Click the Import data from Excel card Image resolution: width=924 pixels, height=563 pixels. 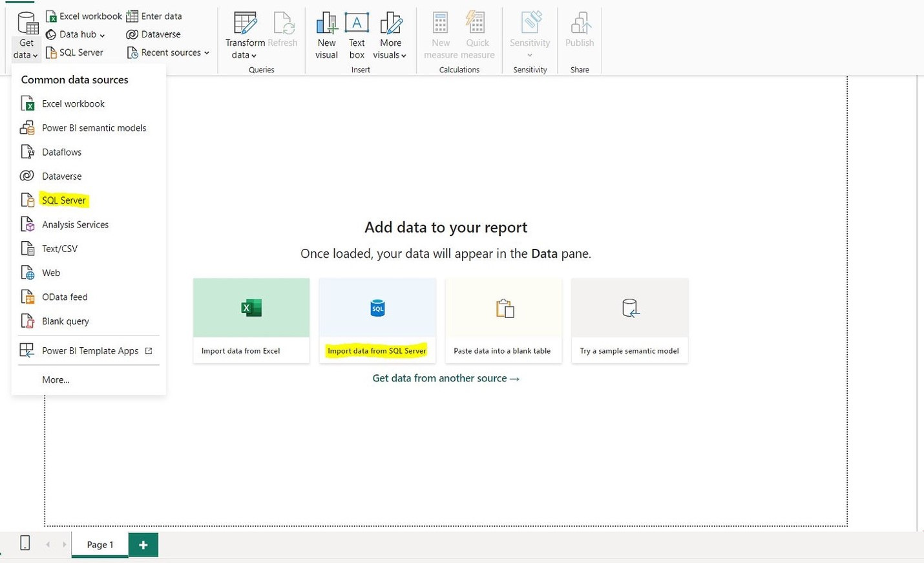click(x=251, y=321)
